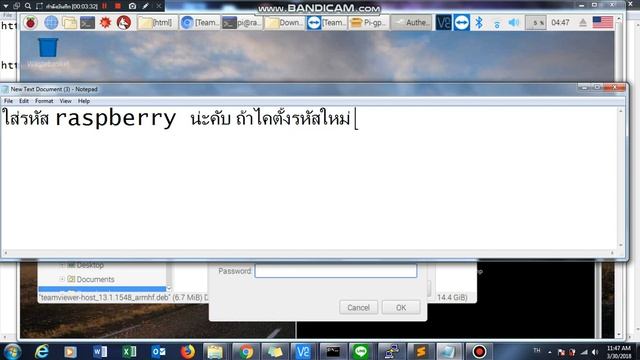Launch Firefox from the taskbar
The height and width of the screenshot is (360, 640).
(x=188, y=351)
